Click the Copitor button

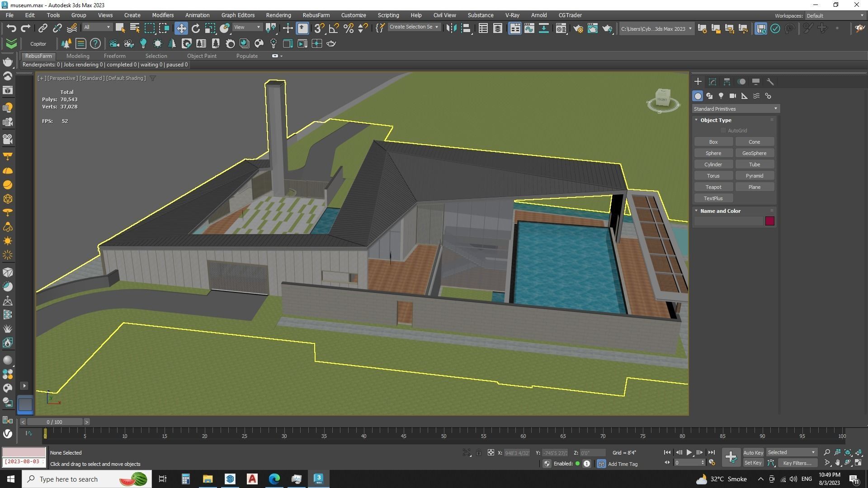click(x=38, y=44)
